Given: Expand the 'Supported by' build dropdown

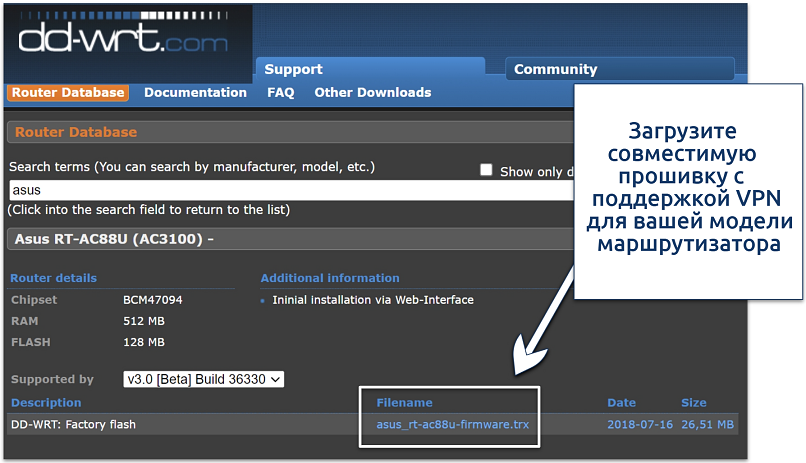Looking at the screenshot, I should tap(203, 379).
